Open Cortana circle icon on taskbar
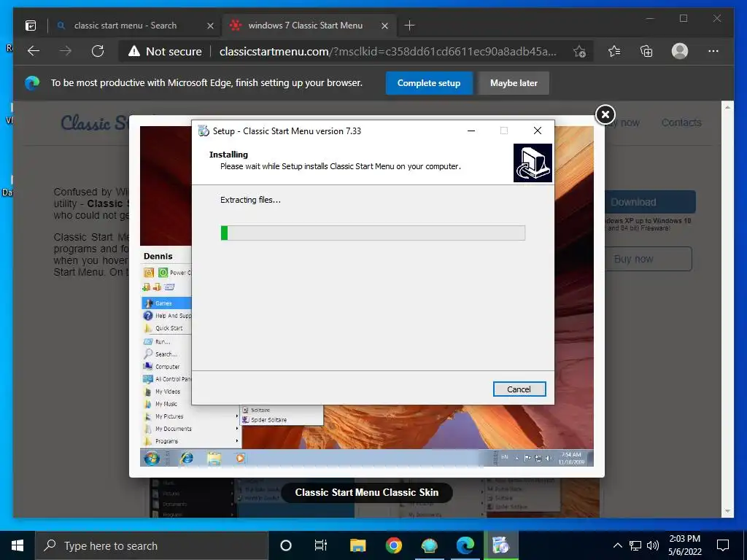This screenshot has height=560, width=747. click(x=285, y=545)
